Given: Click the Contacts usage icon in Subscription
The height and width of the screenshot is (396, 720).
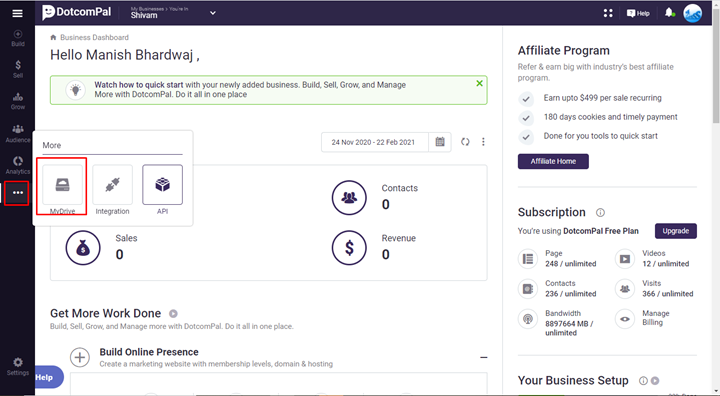Looking at the screenshot, I should (x=528, y=289).
